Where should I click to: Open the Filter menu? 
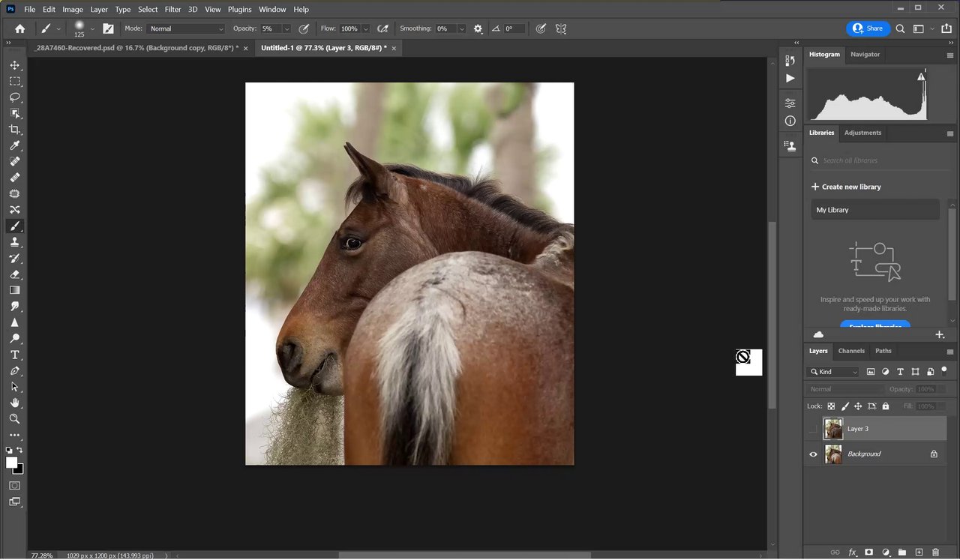(x=172, y=9)
